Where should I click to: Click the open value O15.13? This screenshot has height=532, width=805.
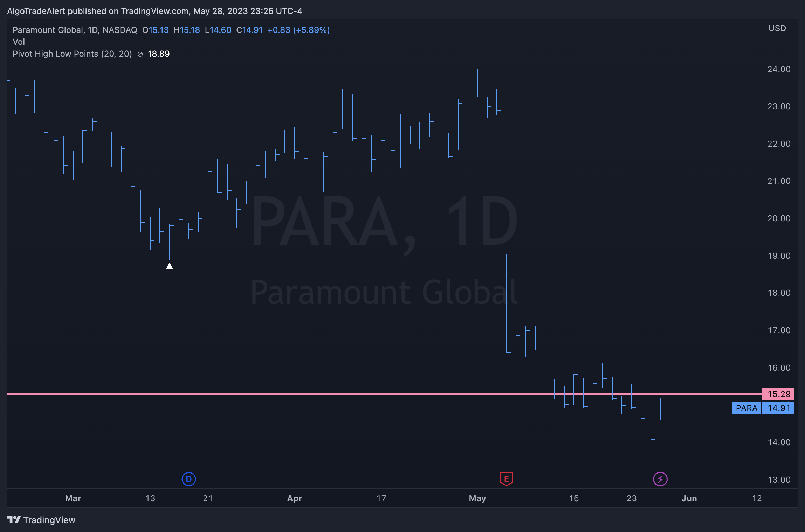[156, 30]
